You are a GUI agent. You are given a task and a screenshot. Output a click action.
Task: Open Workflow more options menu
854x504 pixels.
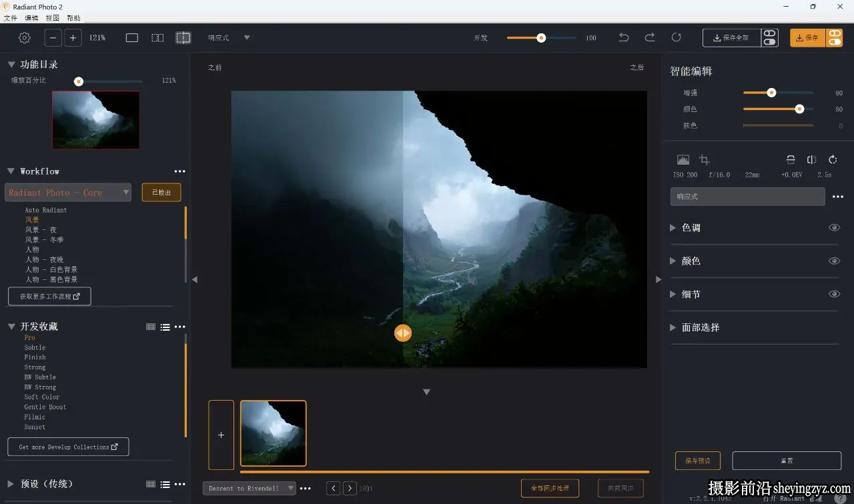pyautogui.click(x=179, y=171)
